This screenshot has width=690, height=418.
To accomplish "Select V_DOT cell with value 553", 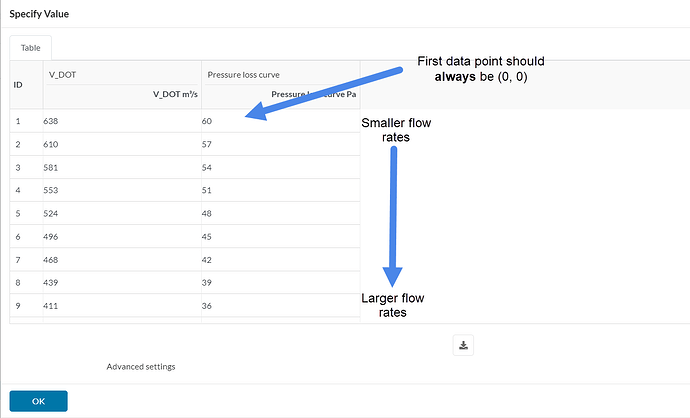I will click(x=122, y=191).
